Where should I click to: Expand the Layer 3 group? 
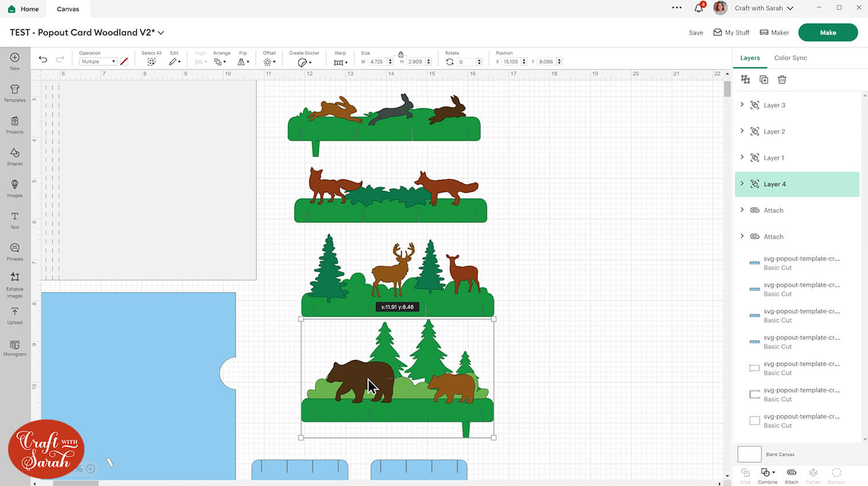[742, 105]
